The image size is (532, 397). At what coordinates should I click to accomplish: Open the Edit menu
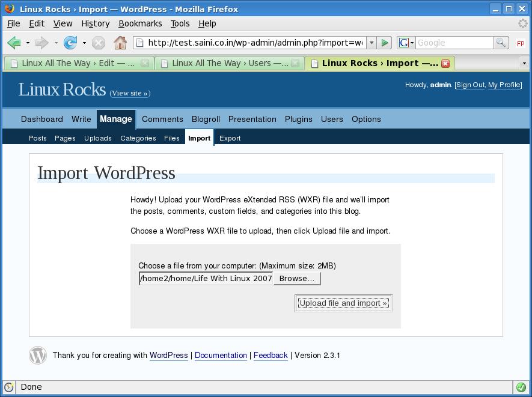coord(37,23)
